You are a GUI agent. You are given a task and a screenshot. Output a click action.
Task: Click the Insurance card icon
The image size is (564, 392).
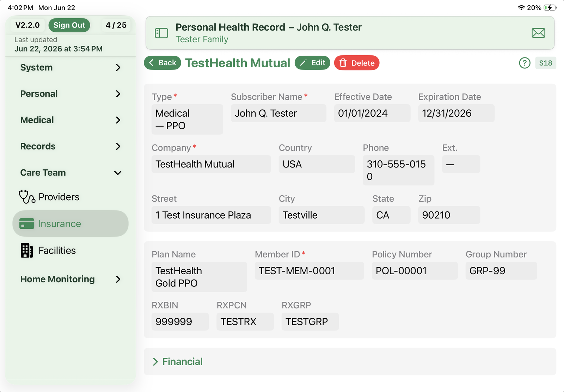(27, 224)
